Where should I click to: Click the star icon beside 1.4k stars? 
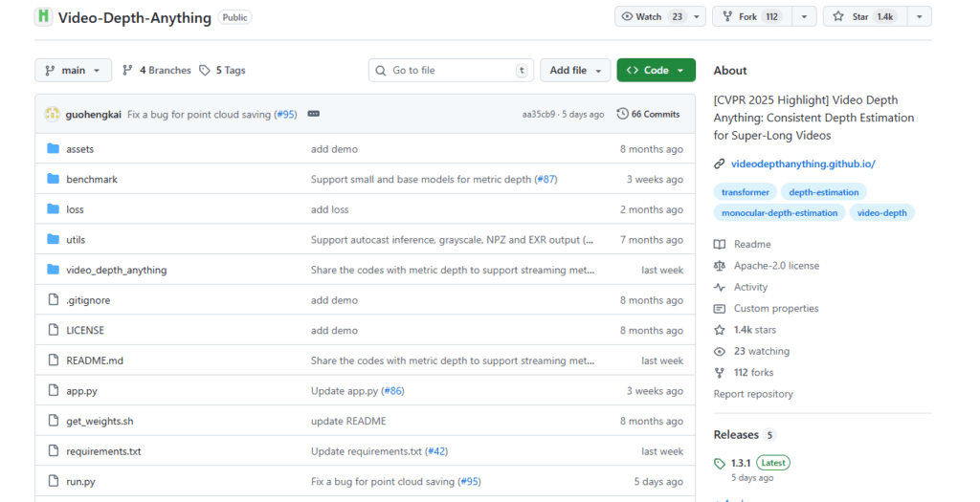[720, 330]
